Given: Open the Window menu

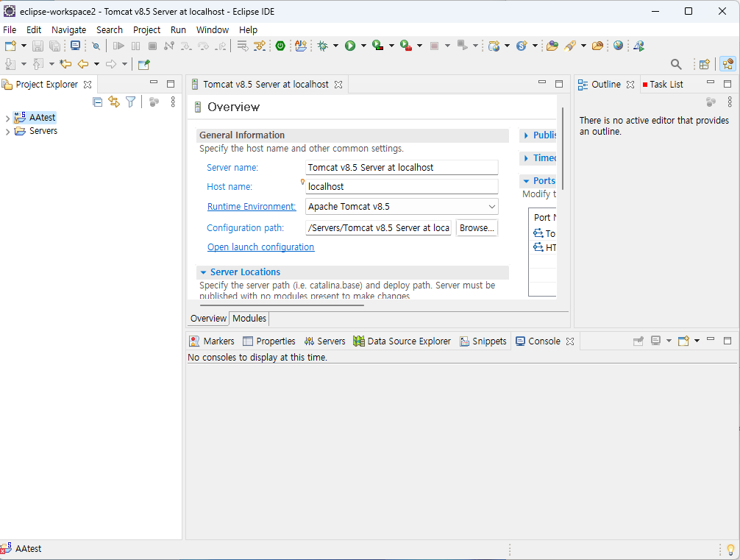Looking at the screenshot, I should point(213,29).
